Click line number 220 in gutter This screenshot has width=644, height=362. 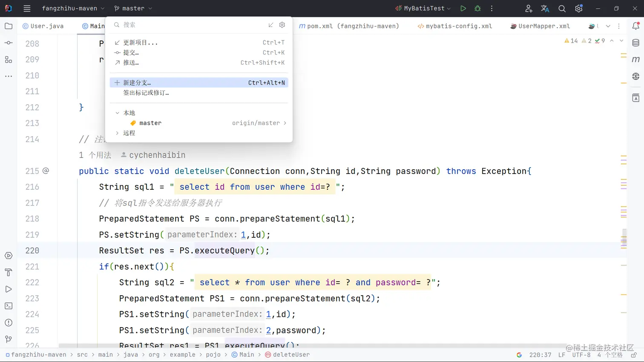point(32,251)
